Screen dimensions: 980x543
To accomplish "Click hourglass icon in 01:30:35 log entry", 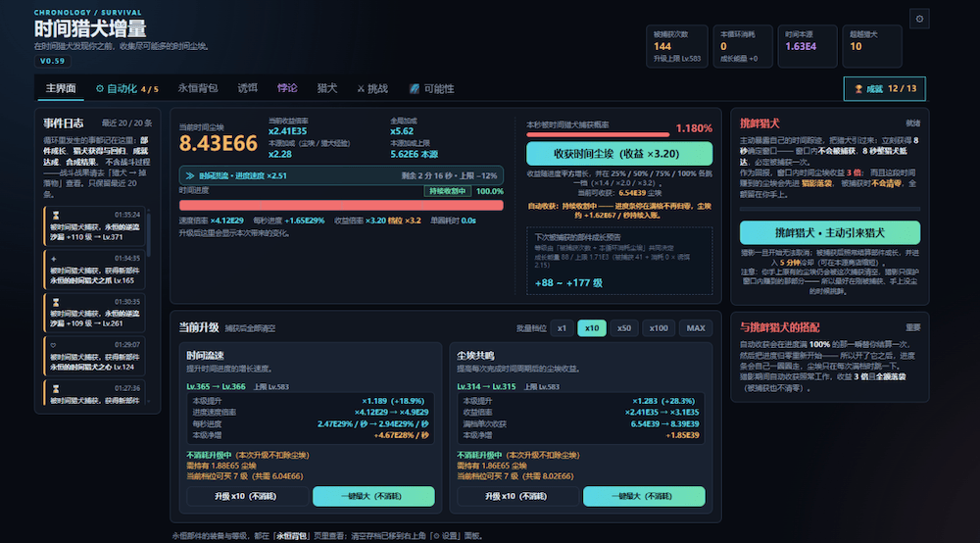I will click(56, 302).
